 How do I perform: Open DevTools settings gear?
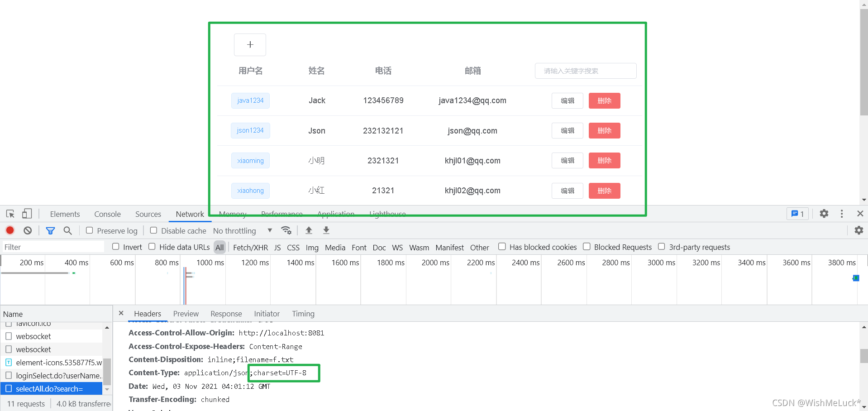[x=824, y=214]
